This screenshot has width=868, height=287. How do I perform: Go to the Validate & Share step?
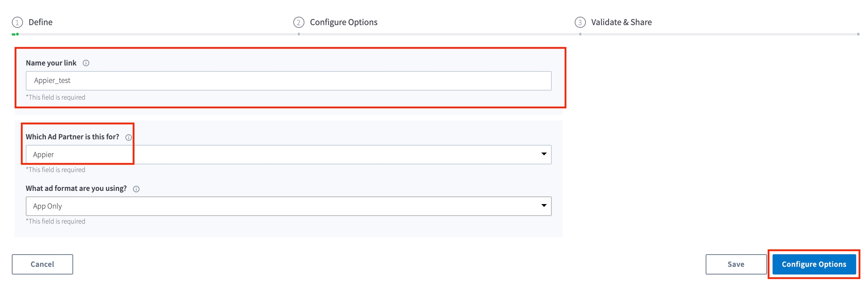tap(621, 22)
